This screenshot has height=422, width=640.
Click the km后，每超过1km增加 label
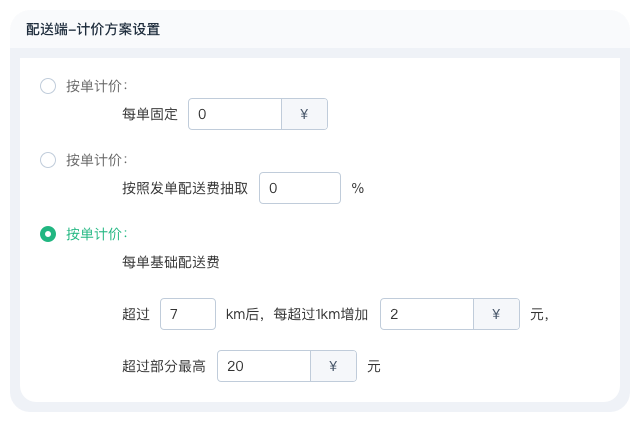pos(297,314)
